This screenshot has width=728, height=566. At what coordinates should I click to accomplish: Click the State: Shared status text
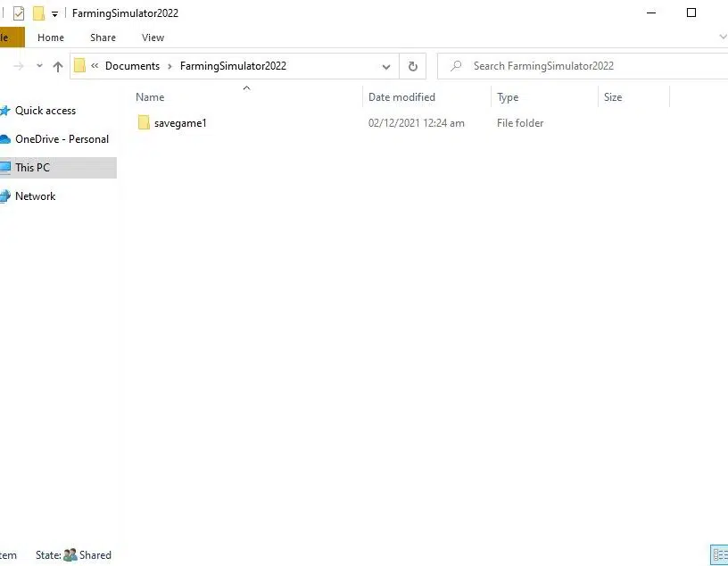[73, 555]
